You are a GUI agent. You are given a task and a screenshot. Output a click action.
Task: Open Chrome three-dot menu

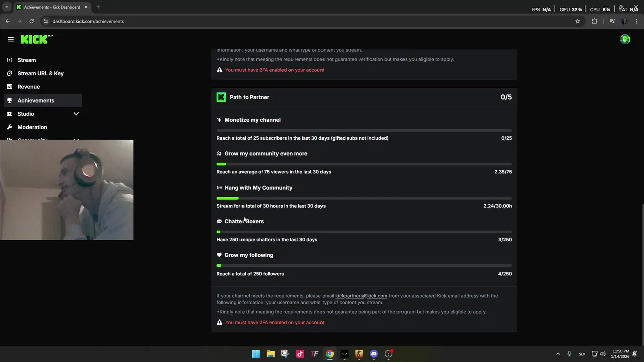[x=637, y=21]
